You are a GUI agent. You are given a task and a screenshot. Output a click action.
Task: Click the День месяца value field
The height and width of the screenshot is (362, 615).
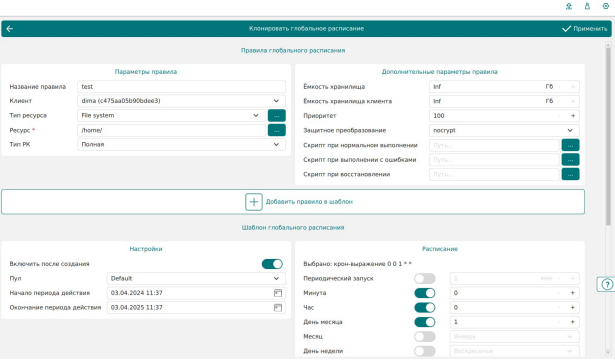pos(514,322)
